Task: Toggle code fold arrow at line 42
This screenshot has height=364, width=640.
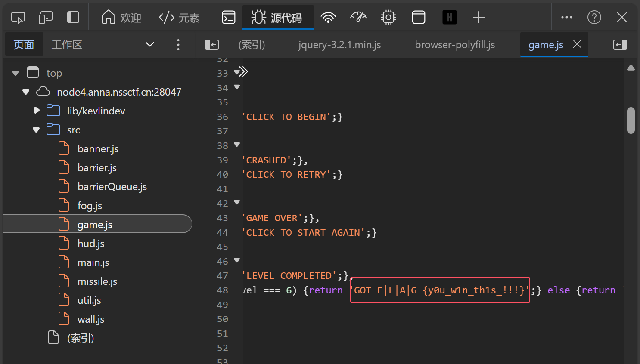Action: point(236,202)
